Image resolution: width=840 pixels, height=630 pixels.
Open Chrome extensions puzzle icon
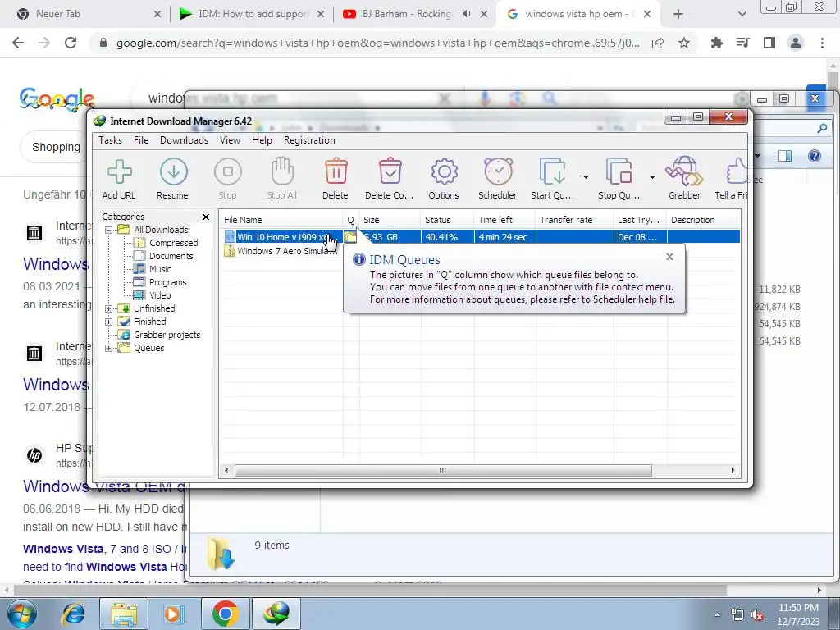[x=717, y=43]
